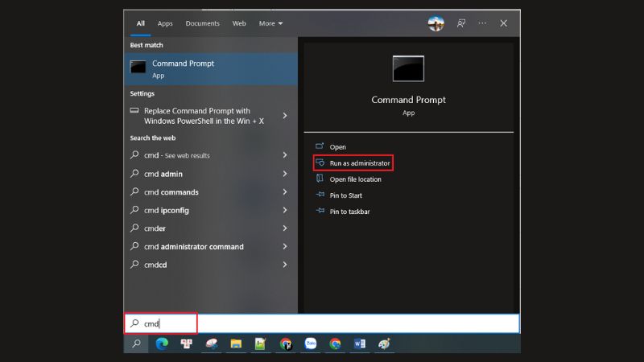Select Run as administrator
This screenshot has width=644, height=362.
click(359, 163)
